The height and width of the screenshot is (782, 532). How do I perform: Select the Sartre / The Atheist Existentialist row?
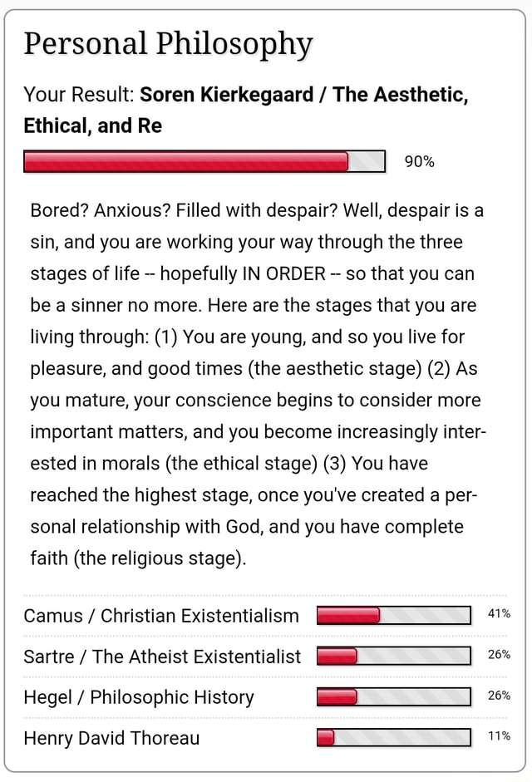[265, 657]
